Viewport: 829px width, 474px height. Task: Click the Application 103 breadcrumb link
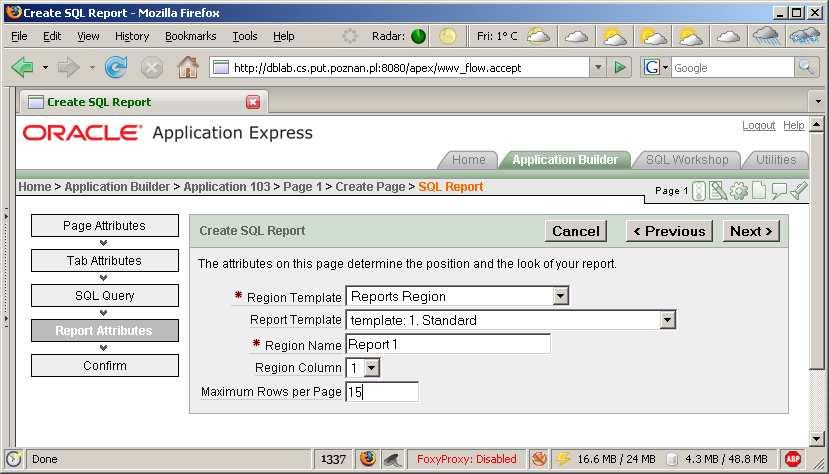click(227, 187)
